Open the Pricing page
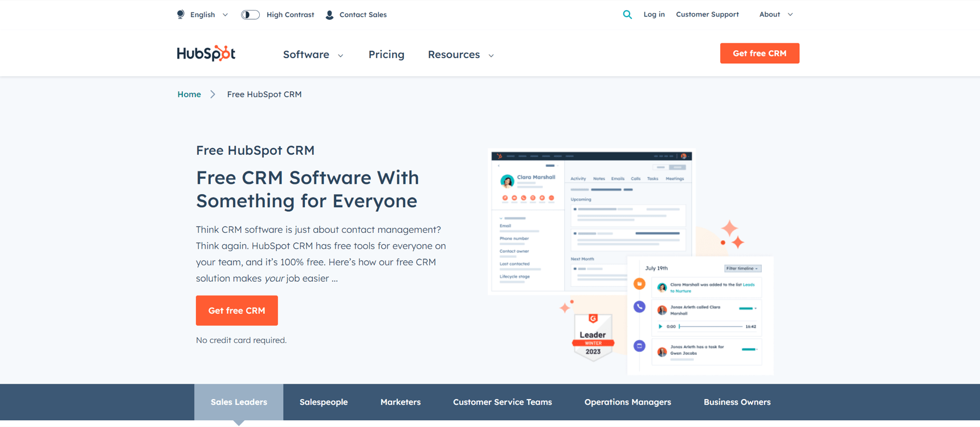The height and width of the screenshot is (427, 980). pos(386,55)
